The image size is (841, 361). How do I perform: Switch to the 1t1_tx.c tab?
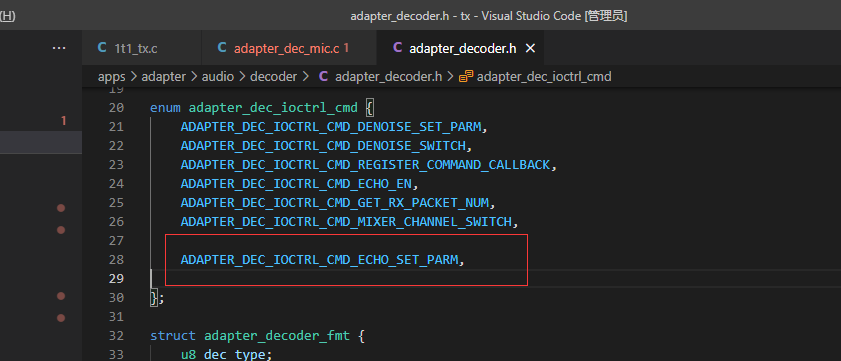click(x=142, y=48)
